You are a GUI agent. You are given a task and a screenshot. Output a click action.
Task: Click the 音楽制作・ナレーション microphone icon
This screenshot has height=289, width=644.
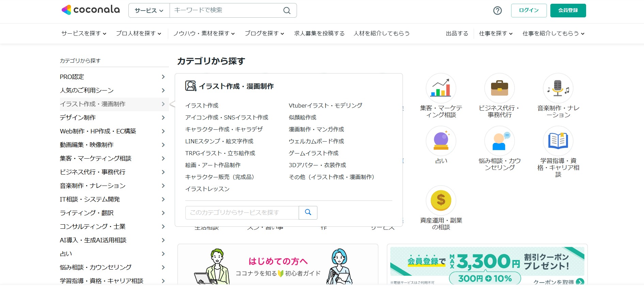click(x=558, y=88)
